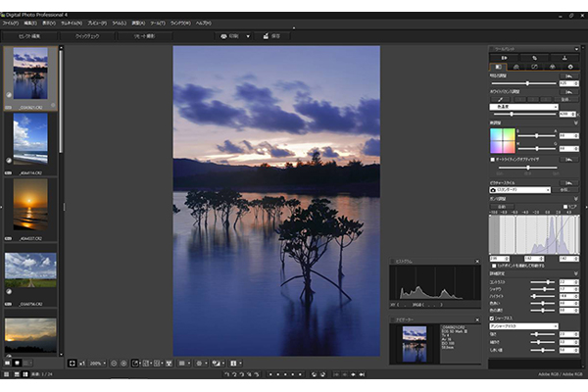The image size is (588, 392).
Task: Click the zoom in magnifier icon
Action: coord(122,363)
